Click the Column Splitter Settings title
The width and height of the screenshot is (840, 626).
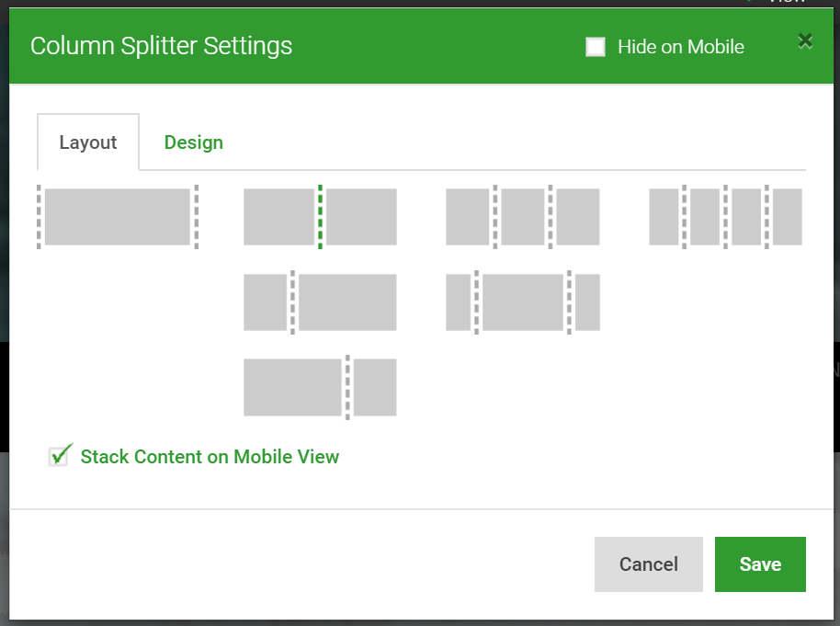(161, 45)
